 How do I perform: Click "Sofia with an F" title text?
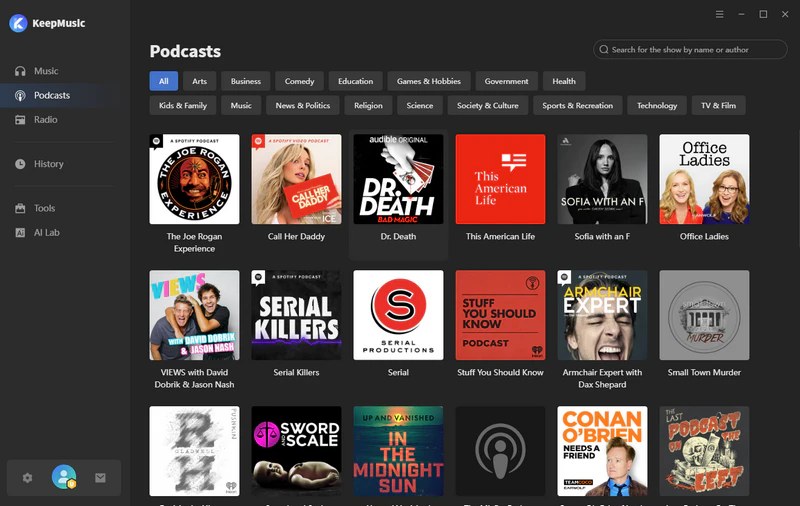(x=602, y=237)
